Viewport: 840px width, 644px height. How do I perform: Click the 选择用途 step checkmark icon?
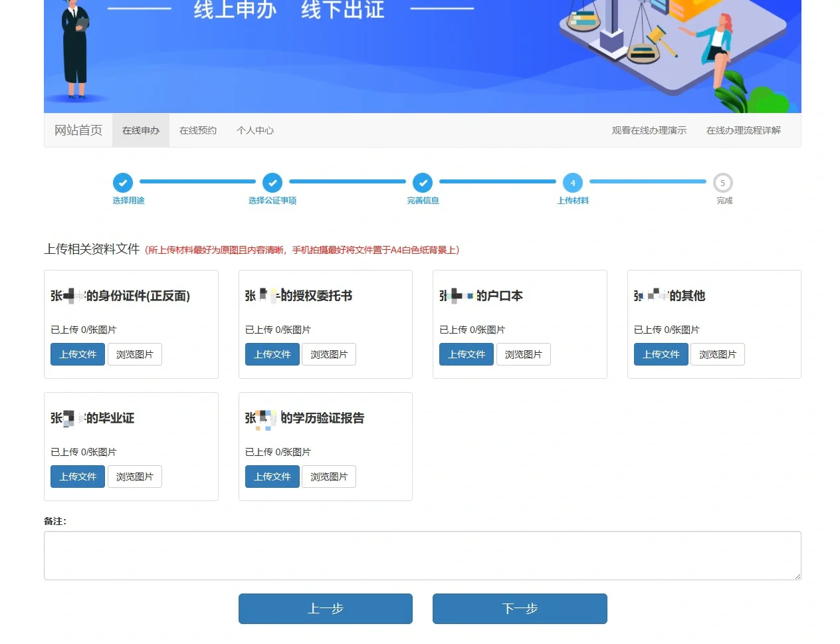pyautogui.click(x=122, y=183)
